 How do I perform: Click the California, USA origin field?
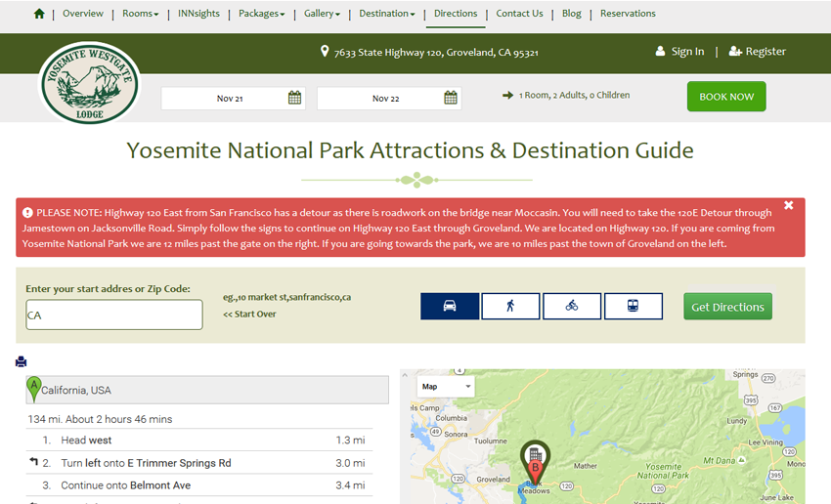point(207,390)
